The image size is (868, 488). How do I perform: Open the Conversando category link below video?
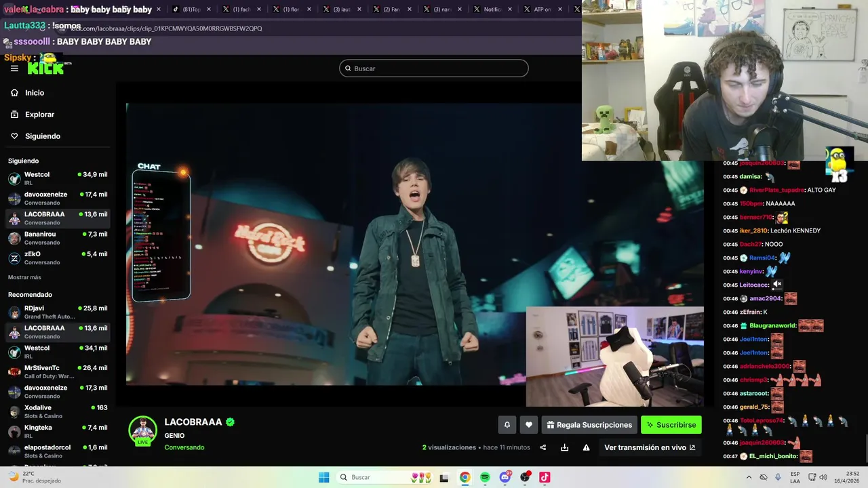pyautogui.click(x=184, y=447)
